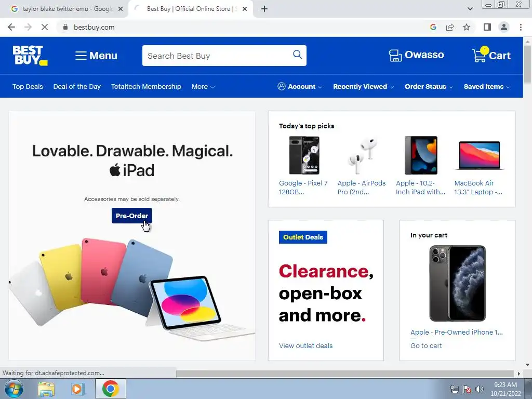Open the tab search dropdown arrow
The image size is (532, 399).
[x=470, y=9]
